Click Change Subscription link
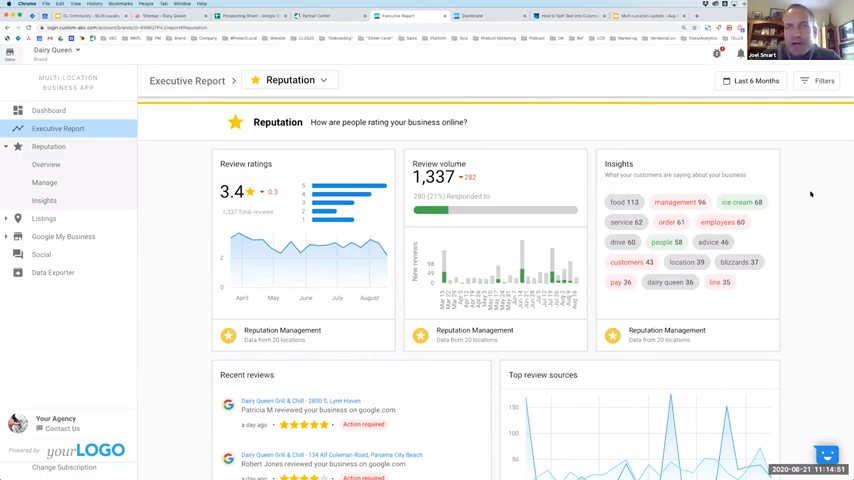The height and width of the screenshot is (480, 854). coord(64,467)
